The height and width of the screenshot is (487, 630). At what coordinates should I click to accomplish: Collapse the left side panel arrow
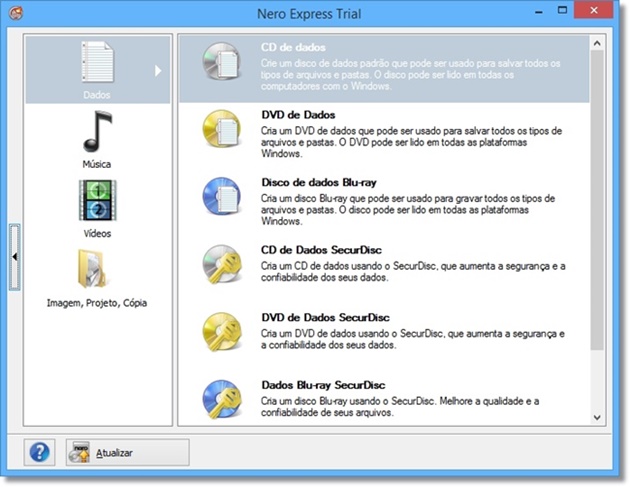click(15, 257)
